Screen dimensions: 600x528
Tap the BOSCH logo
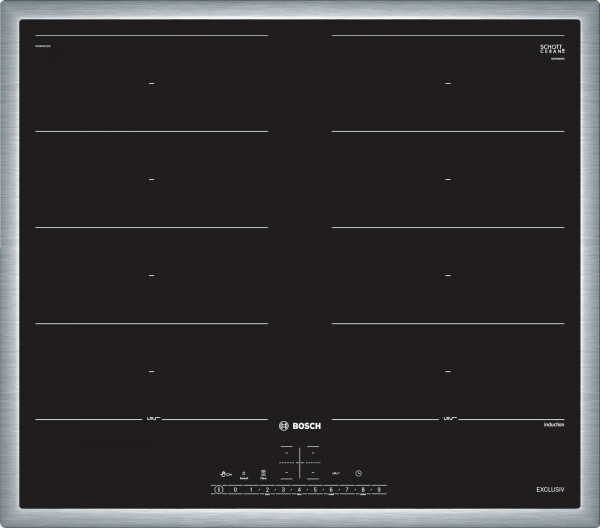point(300,423)
